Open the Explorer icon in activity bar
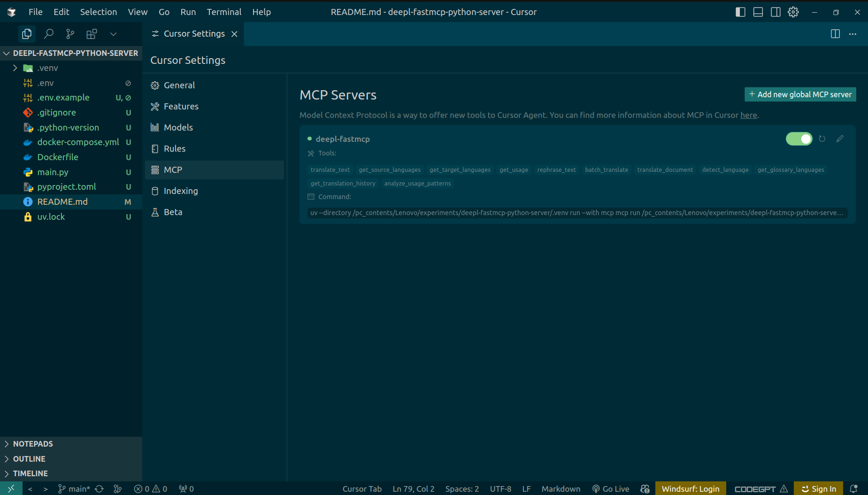Viewport: 868px width, 495px height. (x=26, y=34)
